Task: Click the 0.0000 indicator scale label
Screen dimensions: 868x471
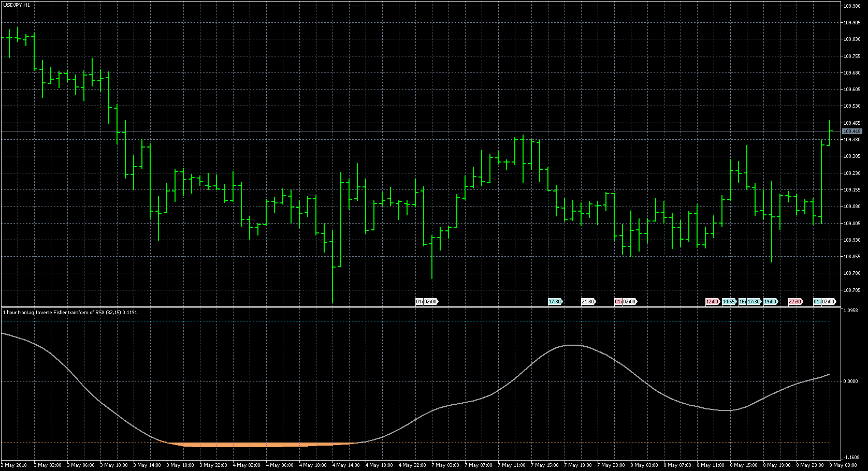Action: click(850, 381)
